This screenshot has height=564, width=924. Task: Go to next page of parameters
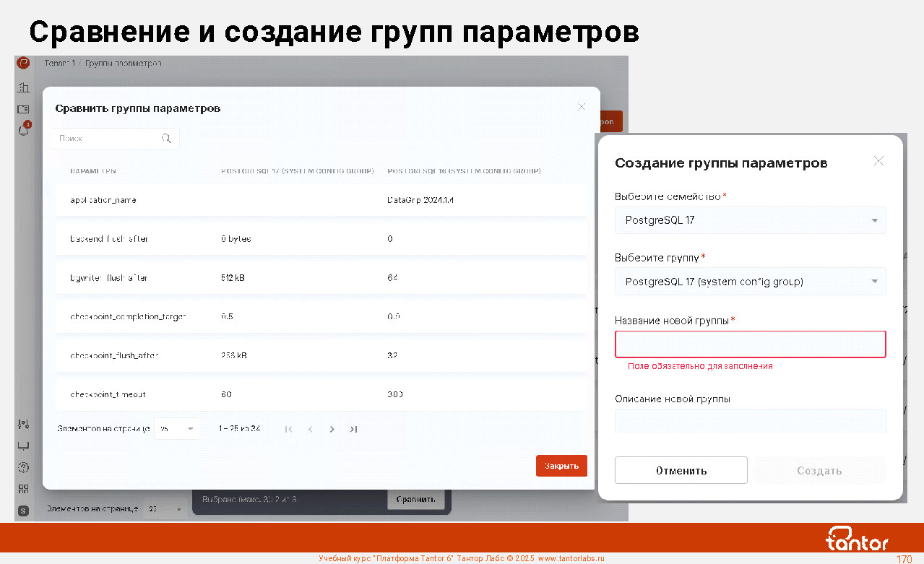point(332,429)
